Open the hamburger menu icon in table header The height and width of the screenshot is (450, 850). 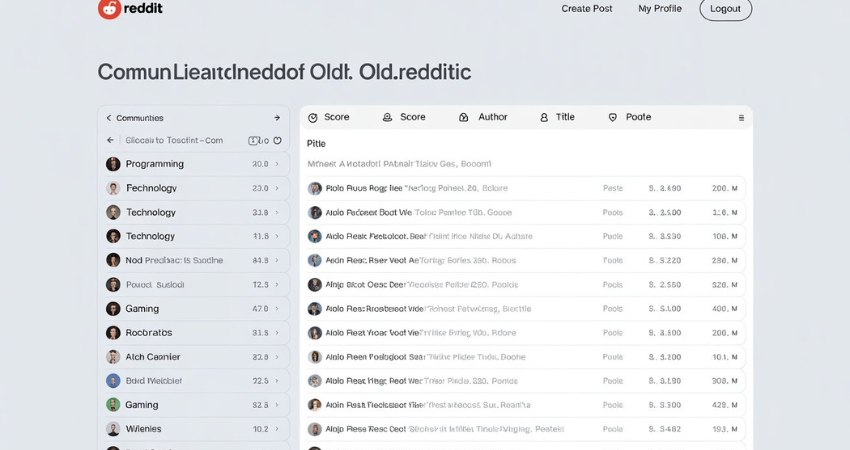coord(741,118)
